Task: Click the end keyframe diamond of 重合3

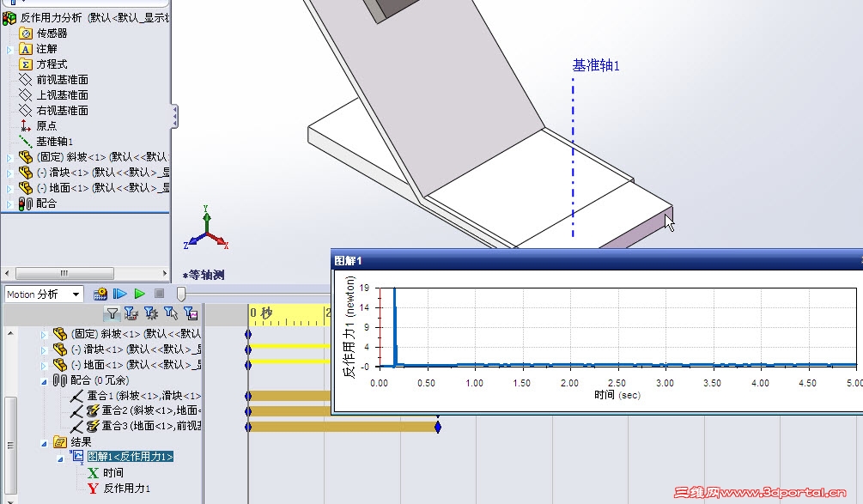Action: (438, 427)
